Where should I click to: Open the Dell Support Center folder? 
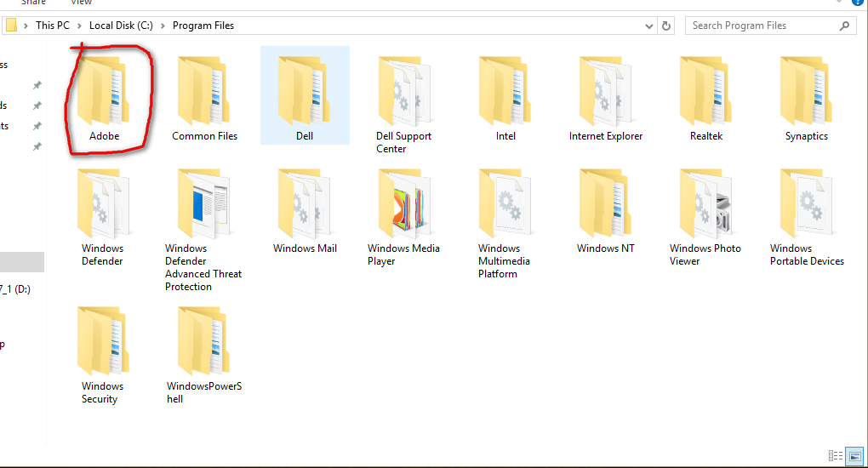pyautogui.click(x=405, y=91)
